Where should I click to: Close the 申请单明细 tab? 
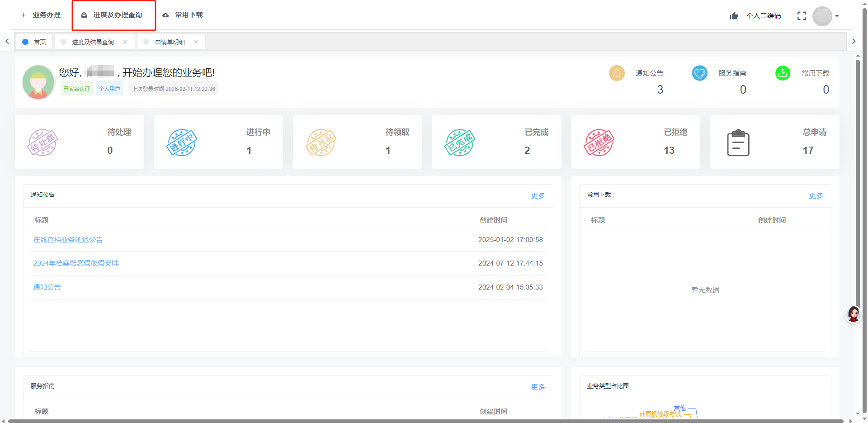pos(196,42)
